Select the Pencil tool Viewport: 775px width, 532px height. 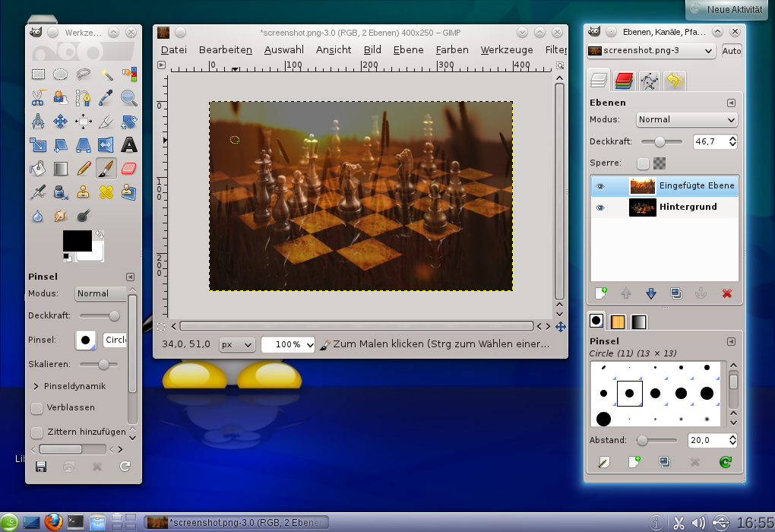[83, 169]
